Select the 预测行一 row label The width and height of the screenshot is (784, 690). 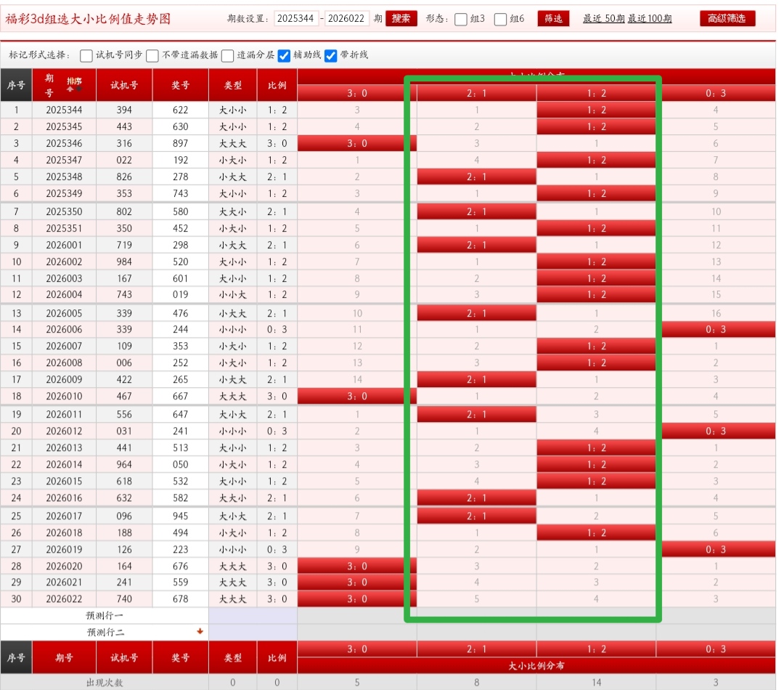point(105,615)
